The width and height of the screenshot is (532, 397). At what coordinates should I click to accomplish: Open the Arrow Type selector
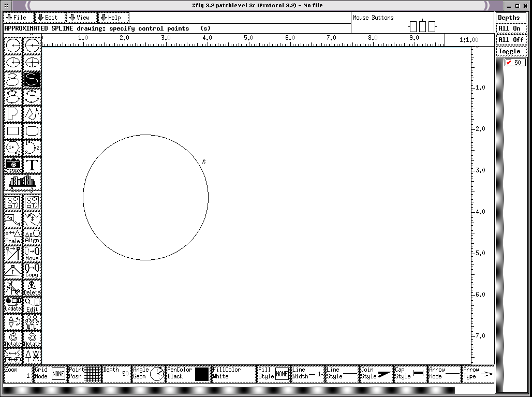point(478,374)
